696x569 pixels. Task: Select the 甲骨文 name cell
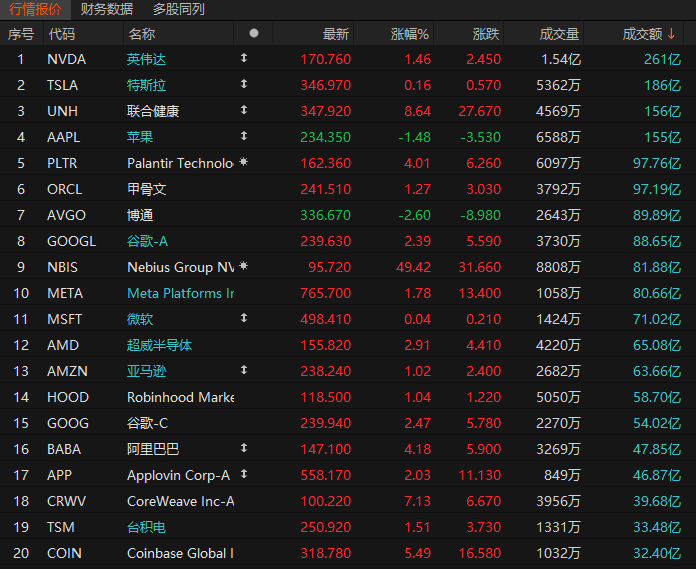click(146, 189)
